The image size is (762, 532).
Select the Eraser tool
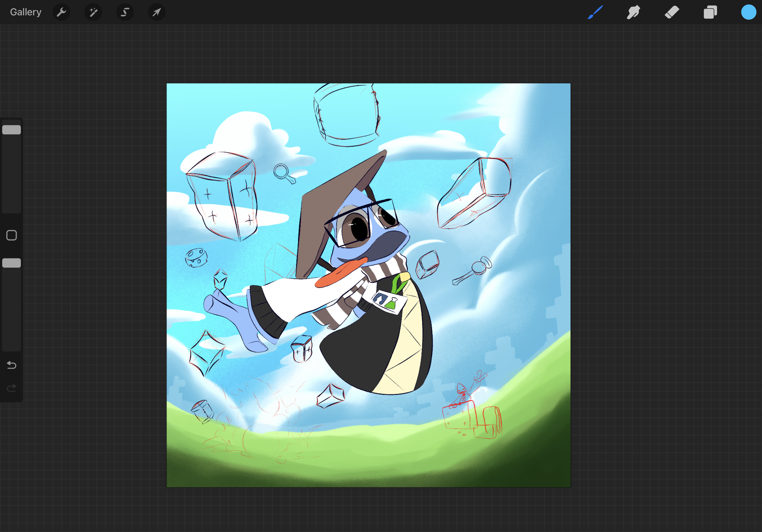(672, 12)
